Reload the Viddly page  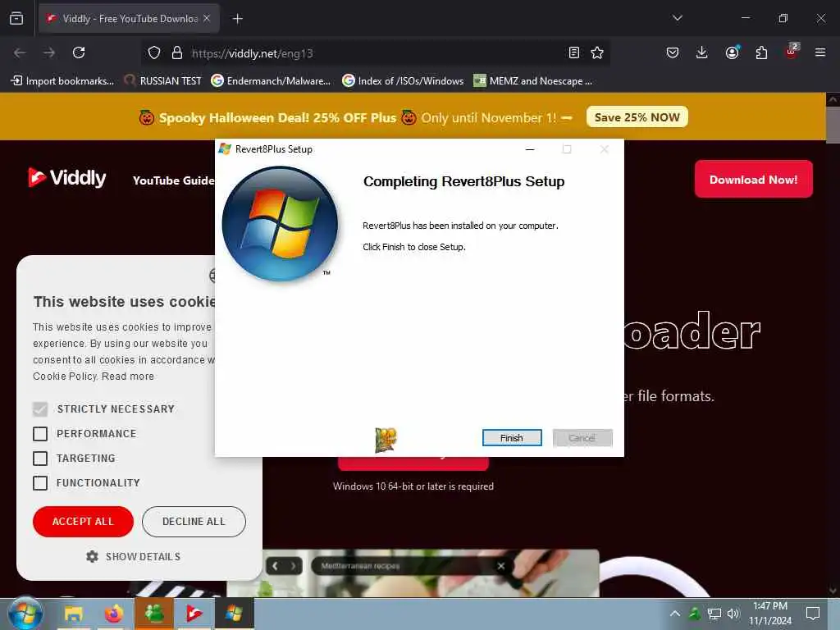pos(79,52)
